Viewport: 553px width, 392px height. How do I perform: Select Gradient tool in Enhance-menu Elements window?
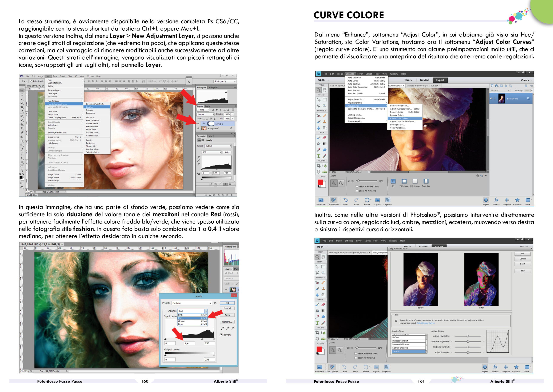[x=324, y=144]
